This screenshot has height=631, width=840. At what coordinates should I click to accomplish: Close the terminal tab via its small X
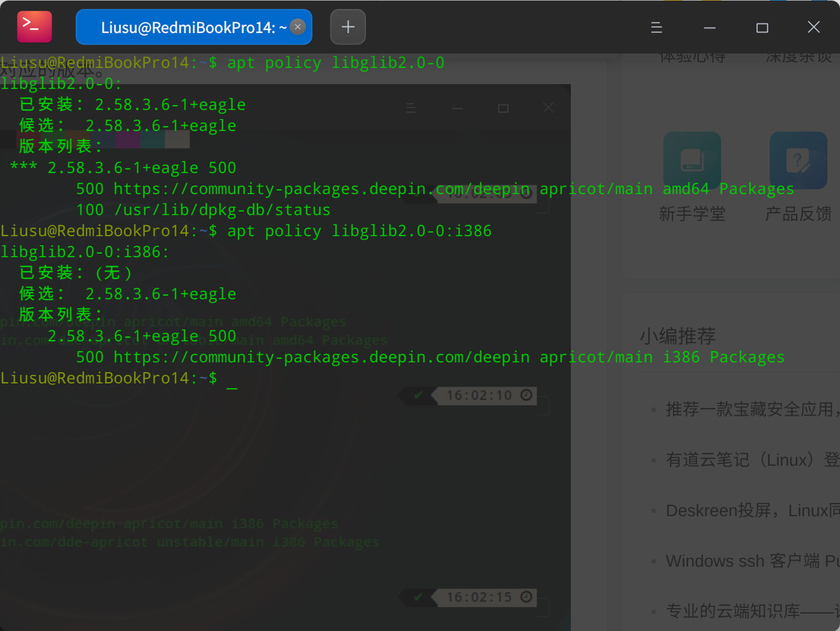(x=297, y=26)
